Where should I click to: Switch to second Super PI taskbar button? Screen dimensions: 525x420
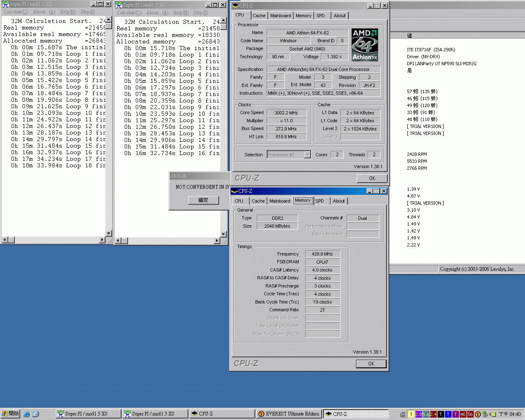[x=155, y=414]
